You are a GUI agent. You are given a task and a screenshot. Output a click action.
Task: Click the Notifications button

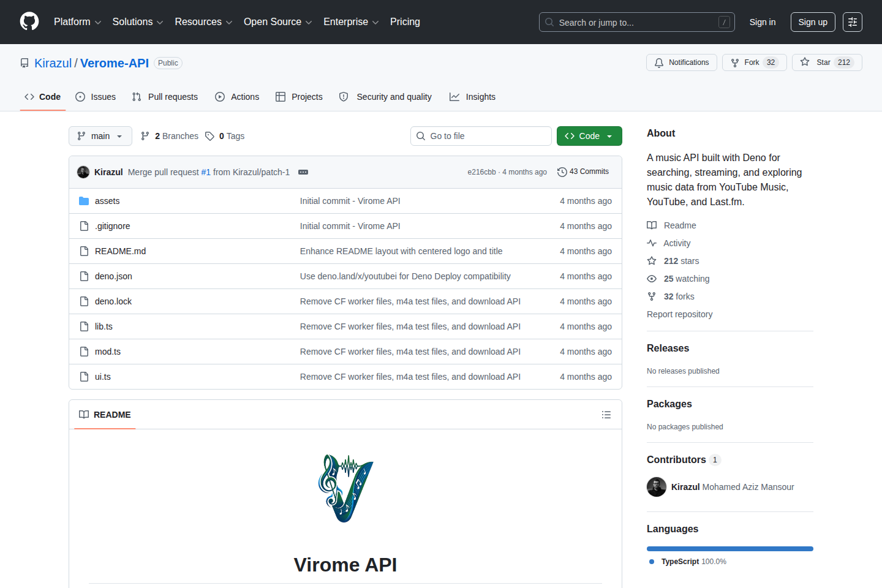tap(682, 62)
